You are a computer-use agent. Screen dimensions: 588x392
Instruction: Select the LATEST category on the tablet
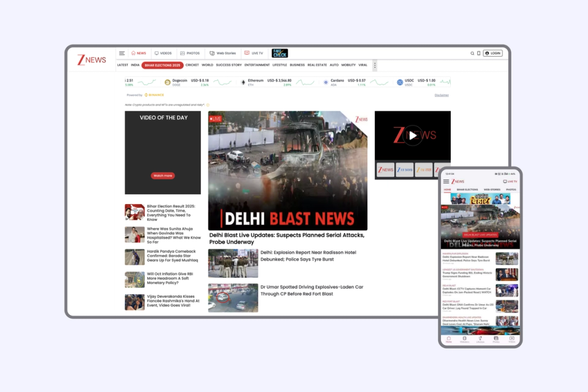coord(123,65)
